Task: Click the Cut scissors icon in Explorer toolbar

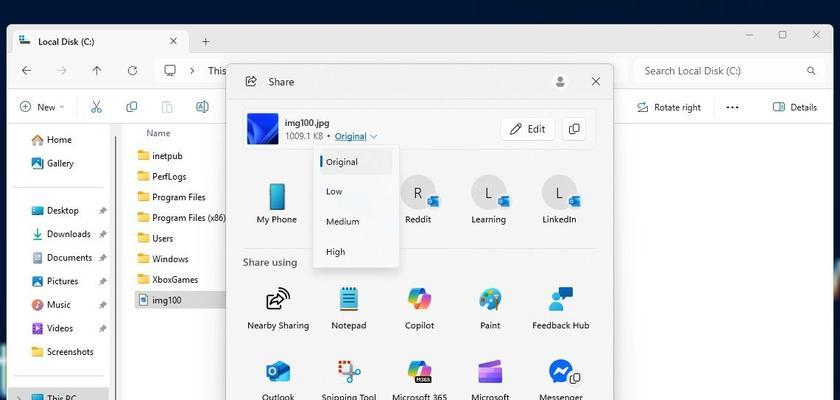Action: (96, 107)
